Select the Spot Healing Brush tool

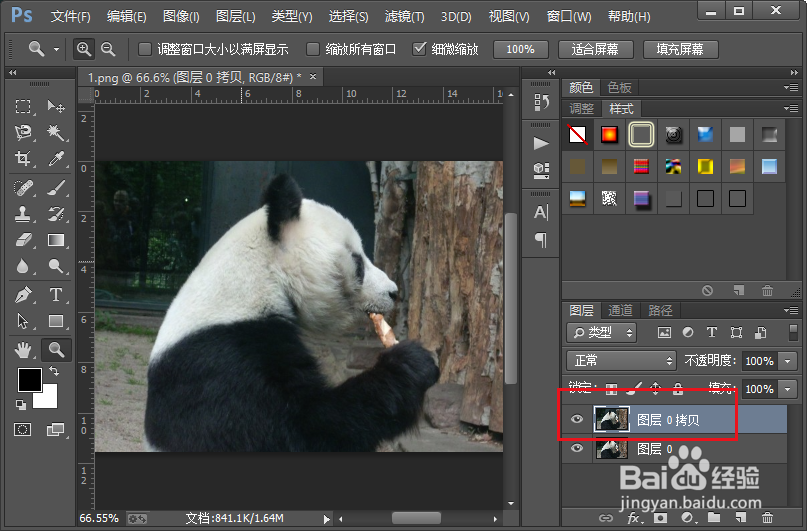click(x=23, y=188)
